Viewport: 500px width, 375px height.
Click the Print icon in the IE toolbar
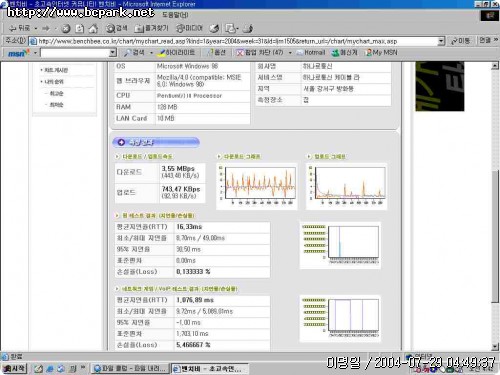click(x=248, y=29)
